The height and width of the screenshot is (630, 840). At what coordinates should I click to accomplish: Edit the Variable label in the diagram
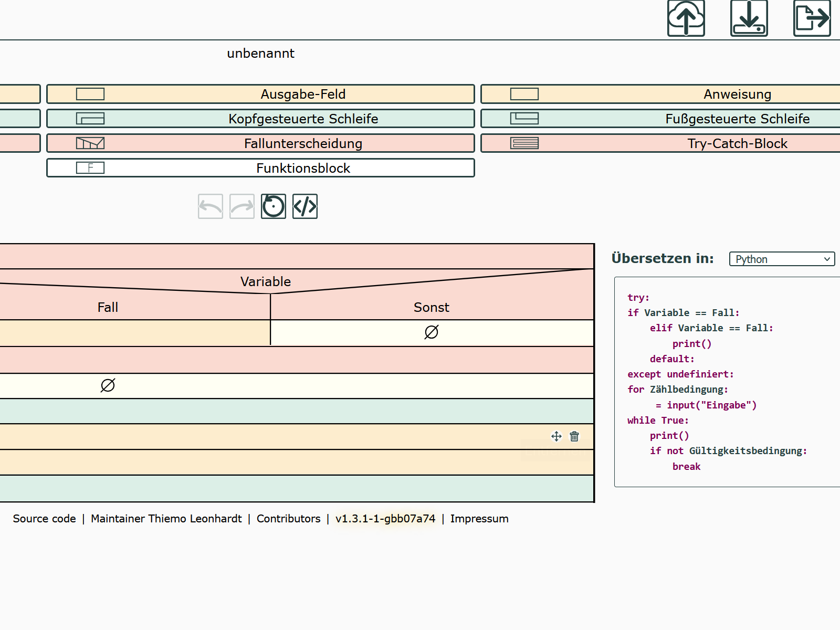[266, 281]
